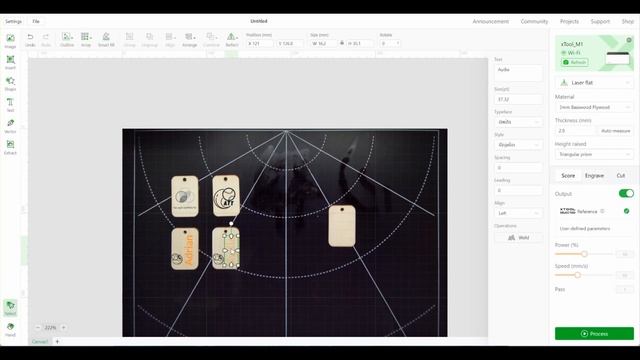This screenshot has width=640, height=360.
Task: Open the Array tool in the toolbar
Action: [x=86, y=40]
